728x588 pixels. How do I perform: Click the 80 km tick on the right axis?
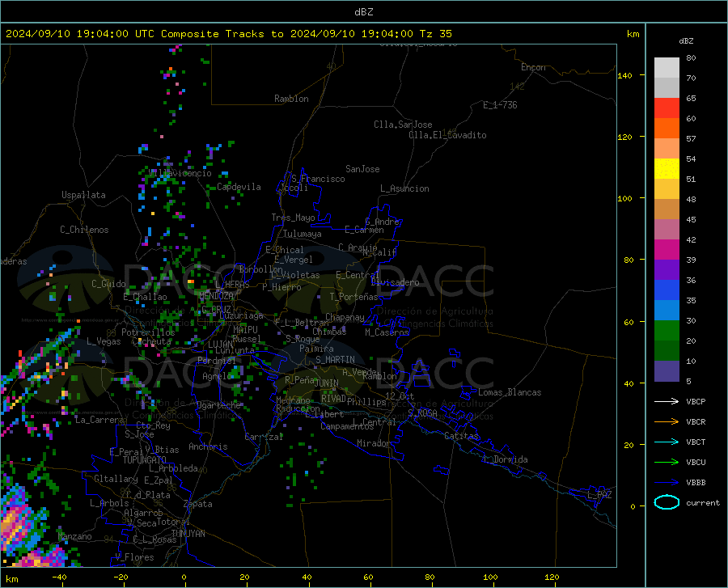629,260
